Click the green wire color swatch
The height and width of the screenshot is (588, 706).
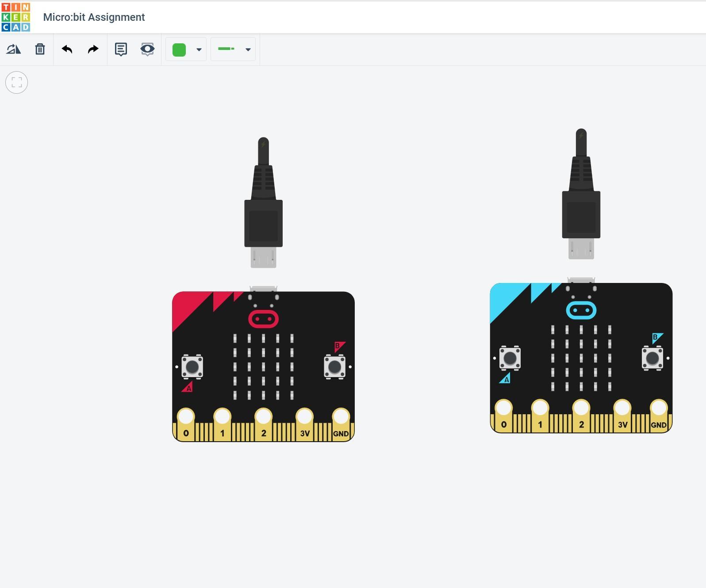click(x=179, y=50)
